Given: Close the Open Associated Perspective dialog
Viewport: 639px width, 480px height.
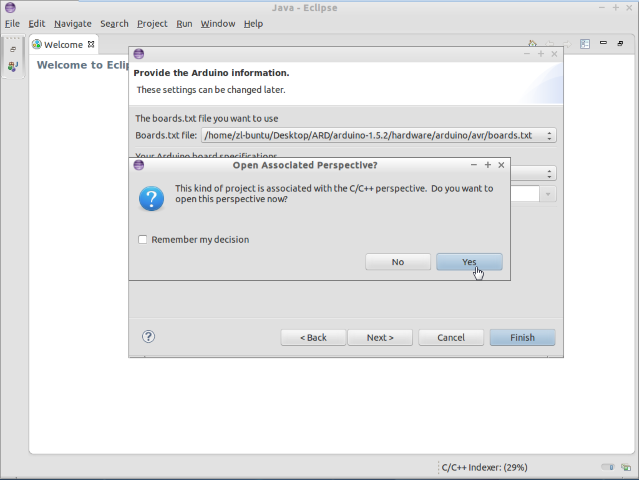Looking at the screenshot, I should [x=501, y=165].
